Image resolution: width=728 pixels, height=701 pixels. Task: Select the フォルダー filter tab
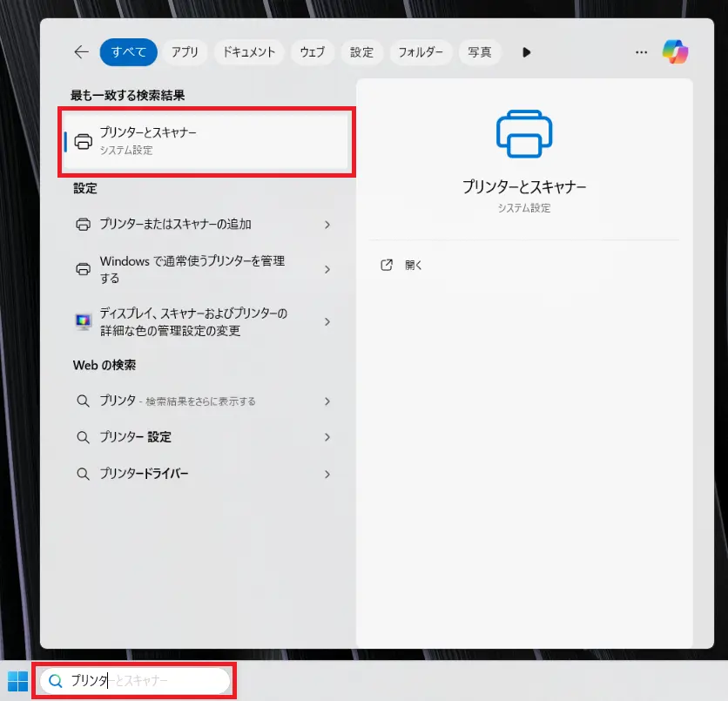pyautogui.click(x=421, y=52)
